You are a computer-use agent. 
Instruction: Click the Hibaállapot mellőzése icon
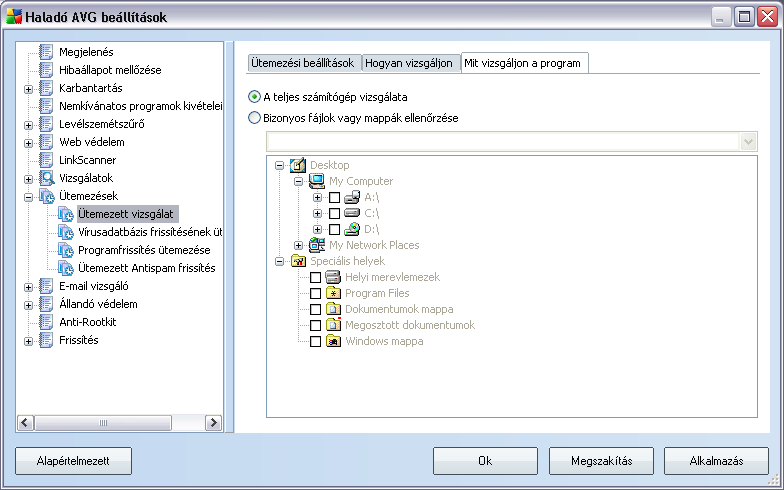(x=46, y=70)
